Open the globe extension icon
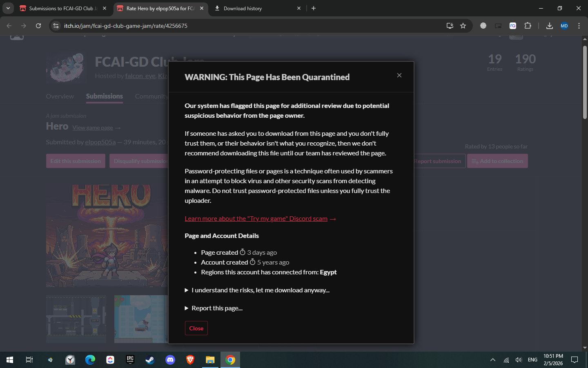 coord(483,26)
